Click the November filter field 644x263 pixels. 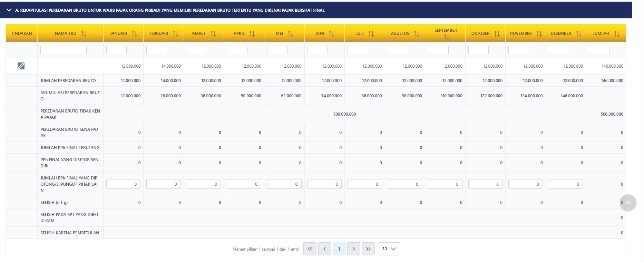pos(519,50)
